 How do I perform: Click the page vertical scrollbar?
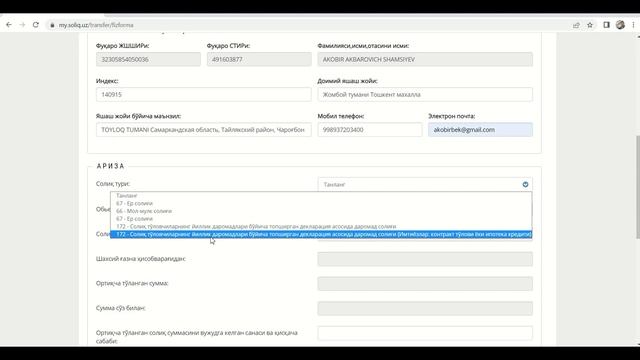638,187
